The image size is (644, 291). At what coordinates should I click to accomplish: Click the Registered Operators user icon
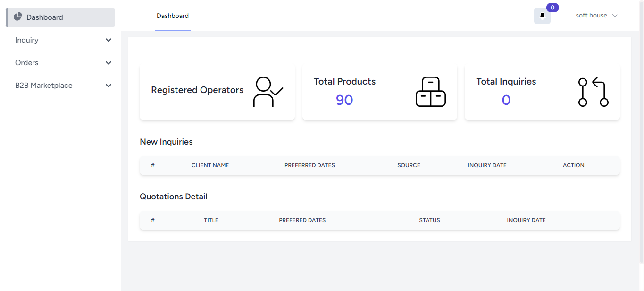pyautogui.click(x=268, y=92)
